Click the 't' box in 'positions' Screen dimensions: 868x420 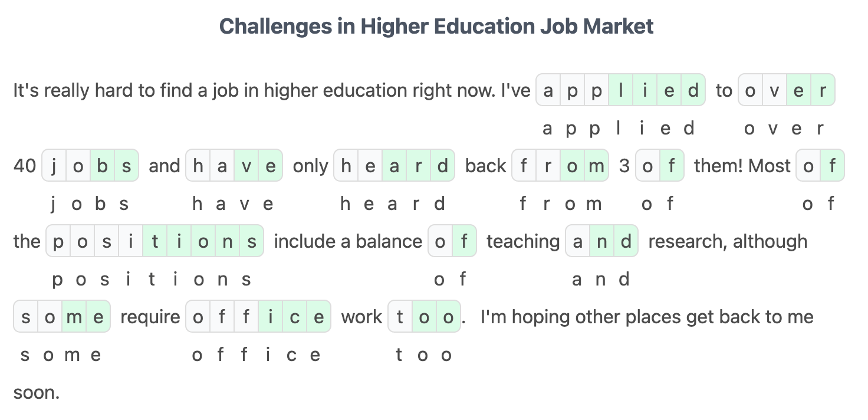coord(154,241)
